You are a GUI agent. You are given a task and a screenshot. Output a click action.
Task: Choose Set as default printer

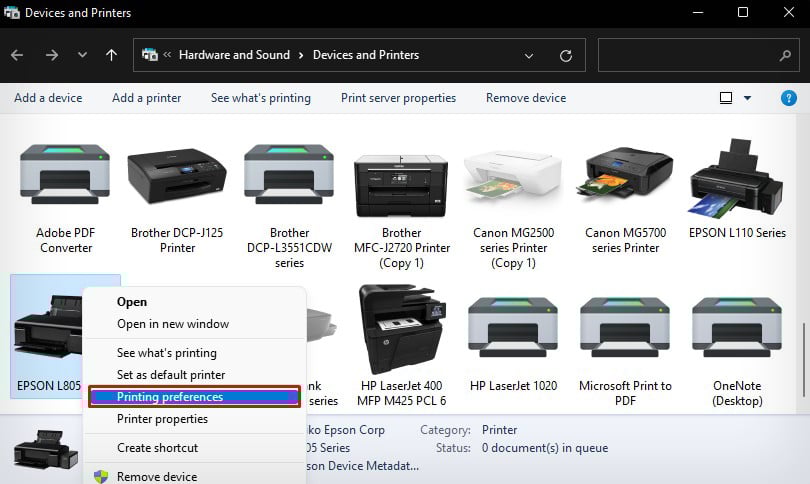click(x=171, y=375)
